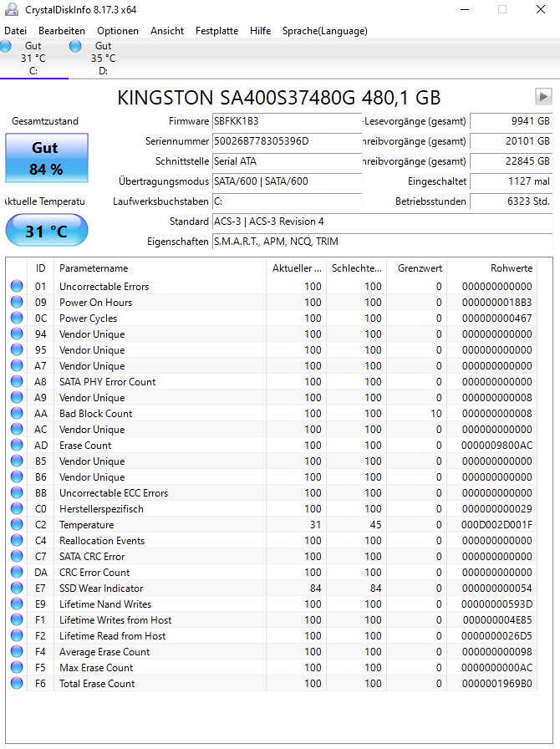This screenshot has height=749, width=560.
Task: Click status orb for Herstellerspezifisch row
Action: (x=17, y=508)
